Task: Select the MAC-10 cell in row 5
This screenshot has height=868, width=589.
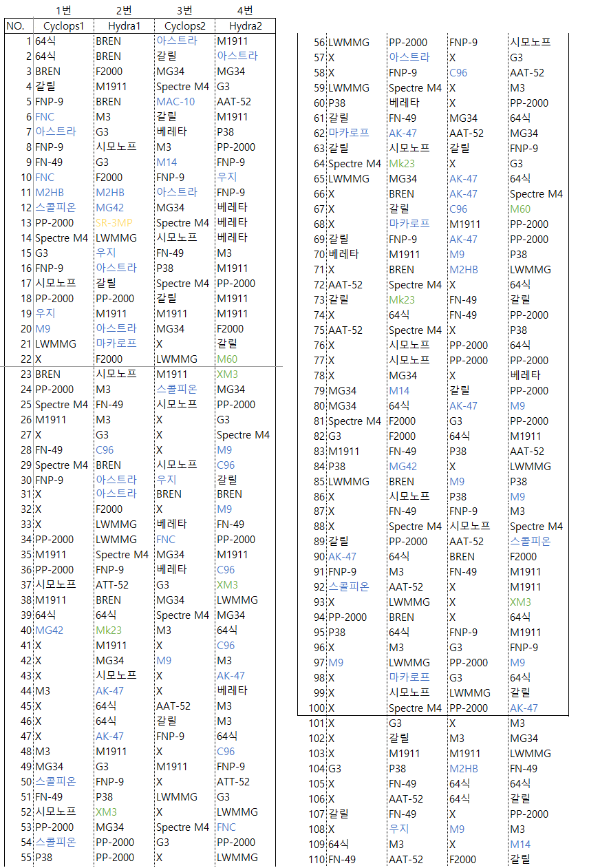Action: pyautogui.click(x=175, y=101)
